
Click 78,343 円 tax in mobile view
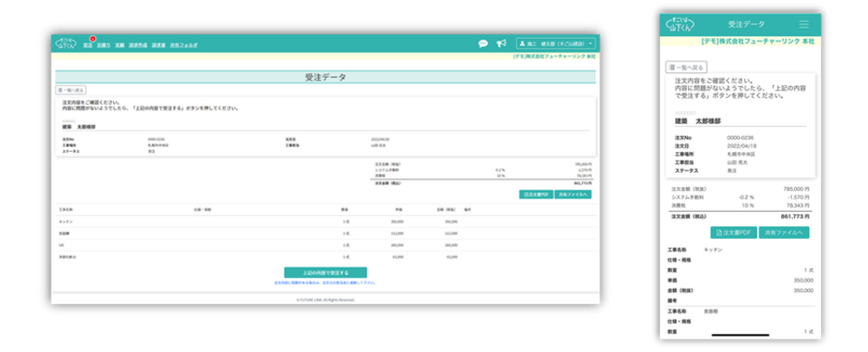pos(798,205)
